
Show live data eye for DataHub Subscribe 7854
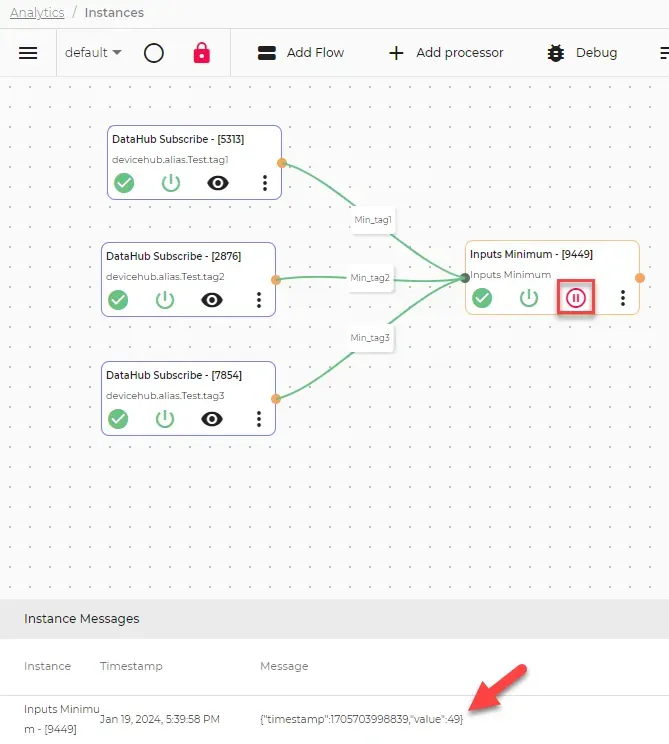[x=212, y=419]
